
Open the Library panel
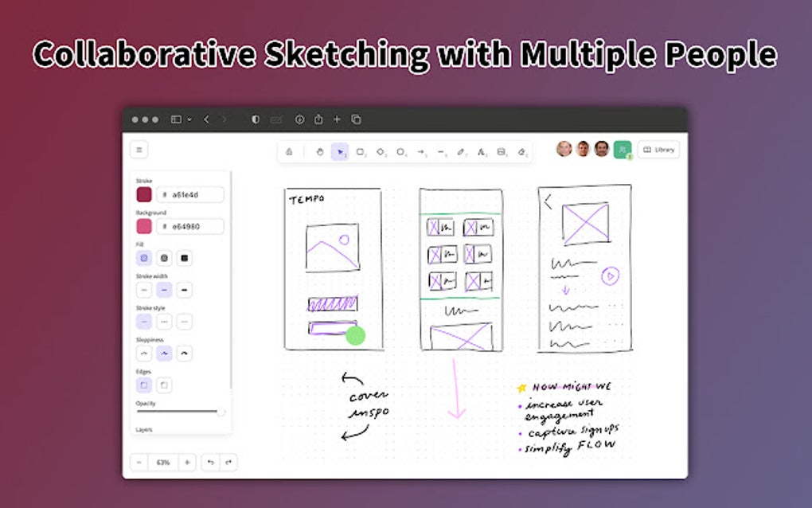[x=661, y=150]
